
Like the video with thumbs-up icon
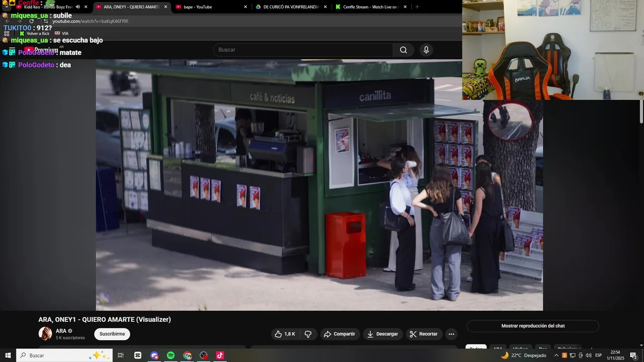tap(285, 334)
